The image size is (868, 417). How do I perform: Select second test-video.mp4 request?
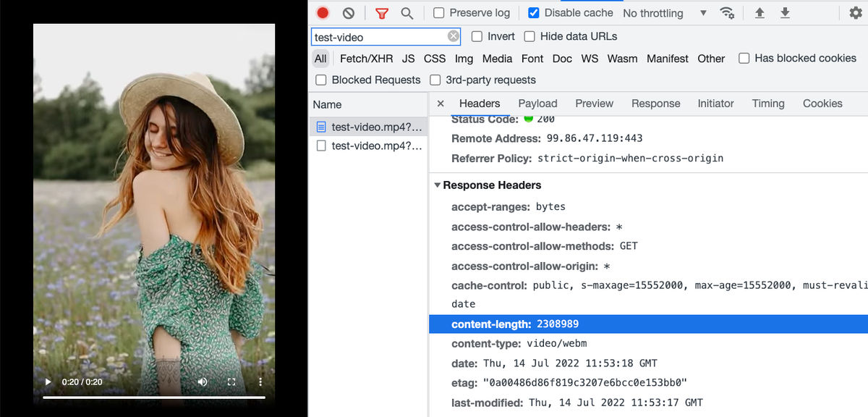click(368, 146)
